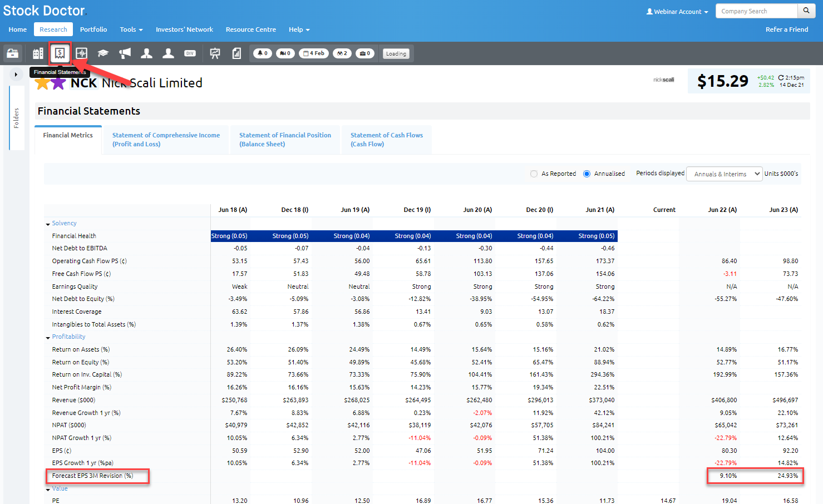The width and height of the screenshot is (823, 504).
Task: Open the Help menu dropdown
Action: pos(299,29)
